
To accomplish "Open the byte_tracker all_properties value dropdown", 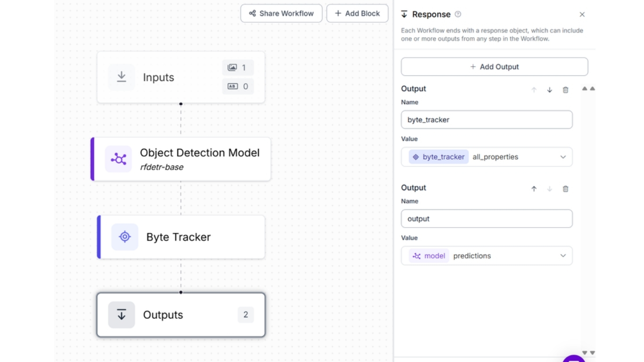I will (x=562, y=157).
